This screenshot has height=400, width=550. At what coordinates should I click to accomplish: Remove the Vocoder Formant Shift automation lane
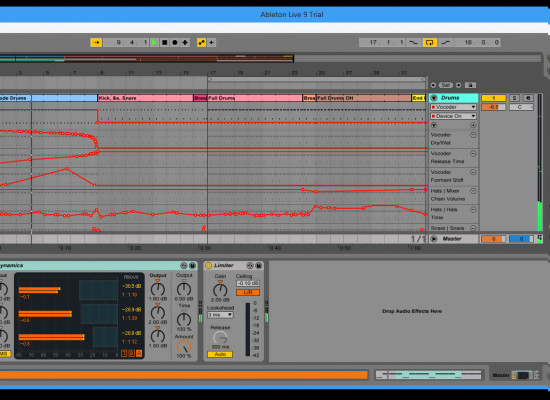click(473, 172)
